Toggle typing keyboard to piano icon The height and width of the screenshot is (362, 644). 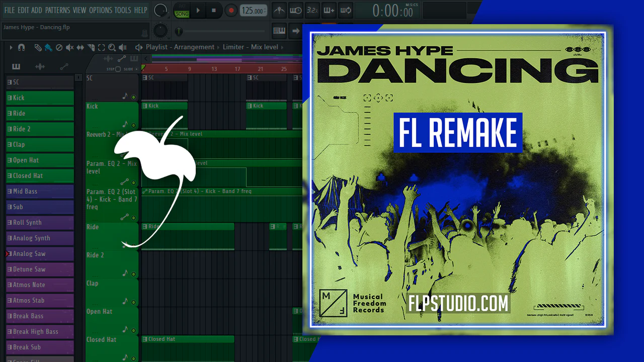(x=279, y=31)
